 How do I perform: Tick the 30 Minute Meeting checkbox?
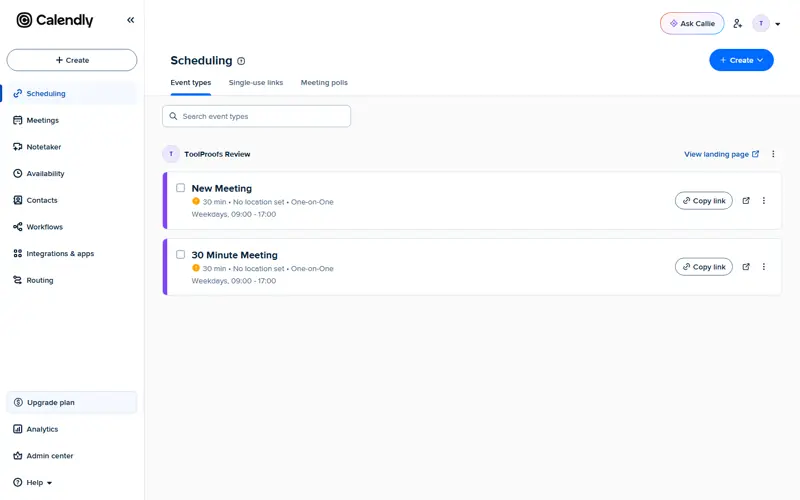point(181,254)
